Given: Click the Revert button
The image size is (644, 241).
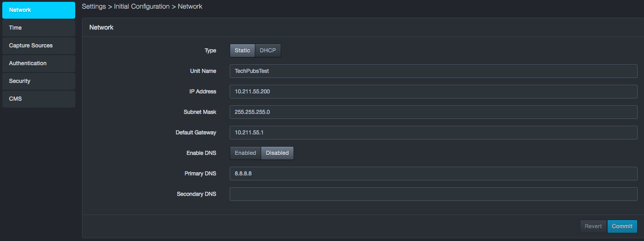Looking at the screenshot, I should point(593,226).
